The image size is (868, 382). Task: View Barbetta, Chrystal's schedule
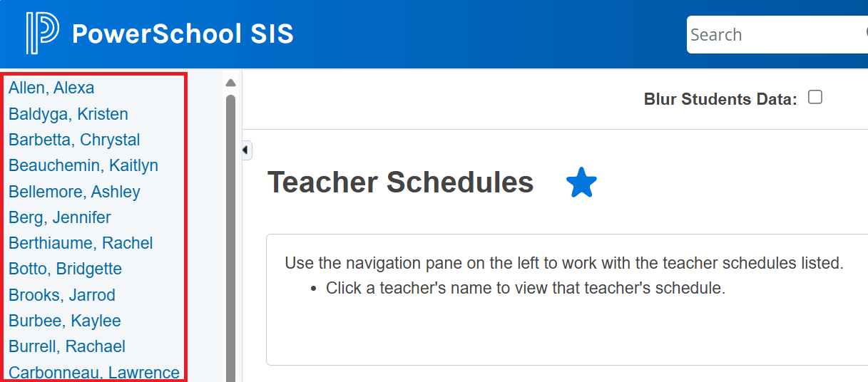(74, 140)
